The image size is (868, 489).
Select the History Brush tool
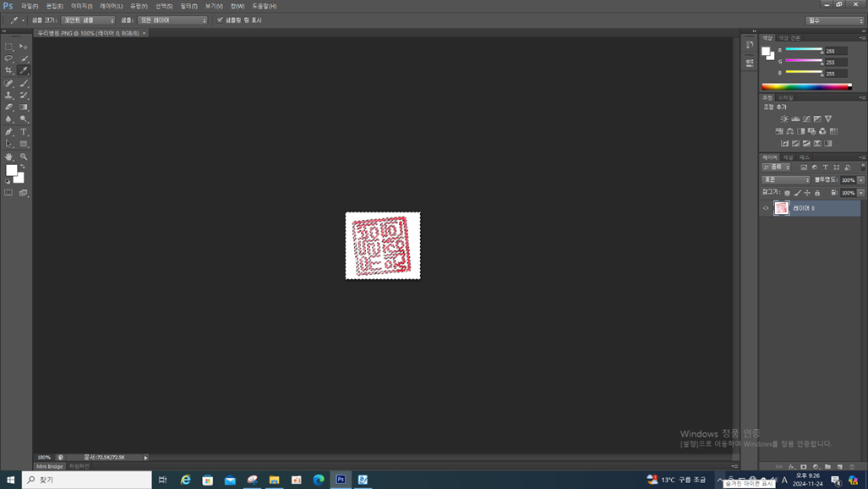24,96
